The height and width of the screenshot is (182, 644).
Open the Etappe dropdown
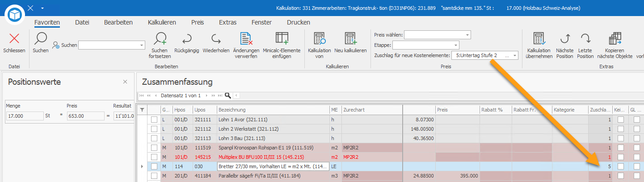click(455, 45)
